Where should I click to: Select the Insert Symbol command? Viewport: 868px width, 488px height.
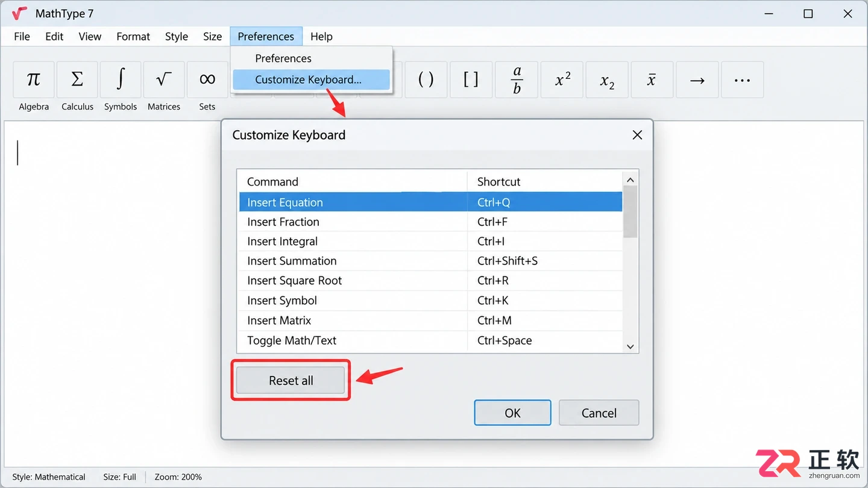430,300
